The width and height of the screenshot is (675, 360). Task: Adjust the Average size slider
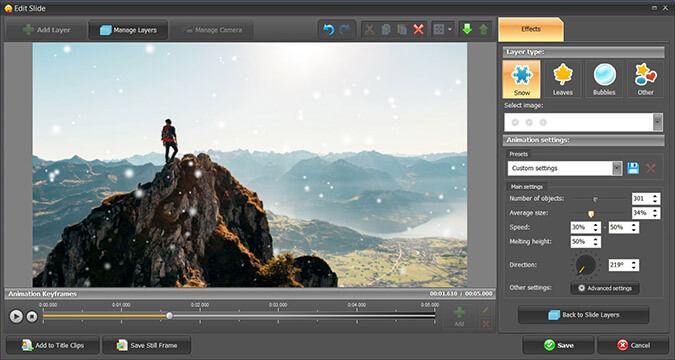[x=591, y=214]
